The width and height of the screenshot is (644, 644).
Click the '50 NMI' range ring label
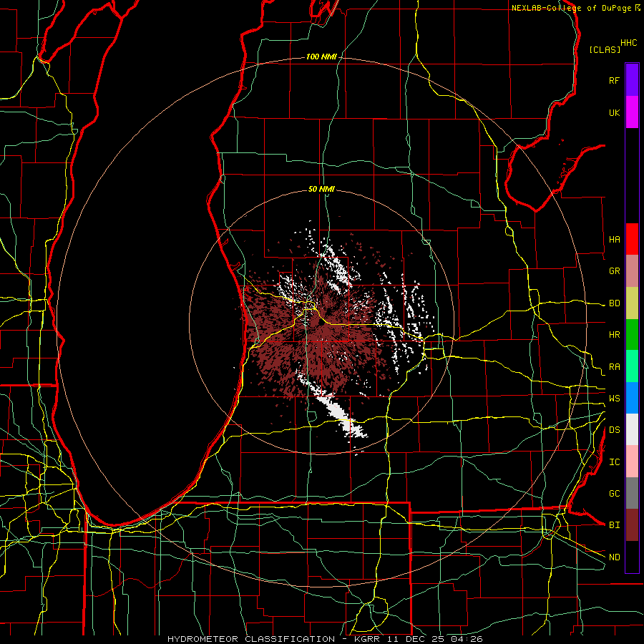[x=321, y=189]
